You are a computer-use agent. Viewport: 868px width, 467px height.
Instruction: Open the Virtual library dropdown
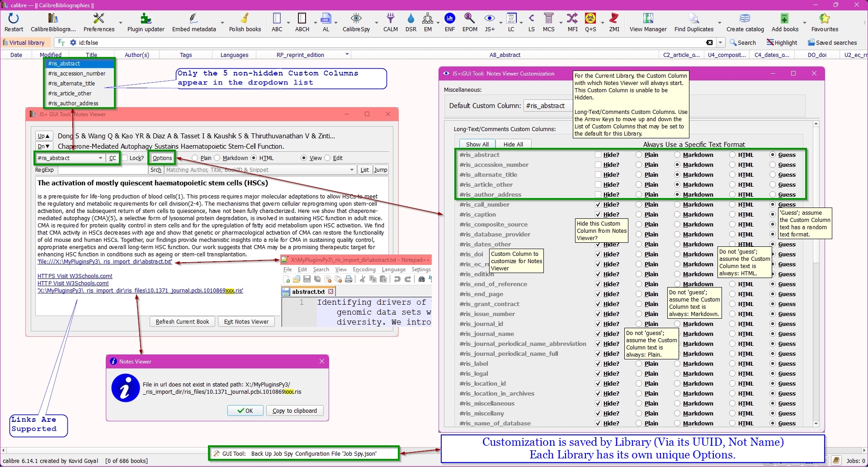pos(25,42)
